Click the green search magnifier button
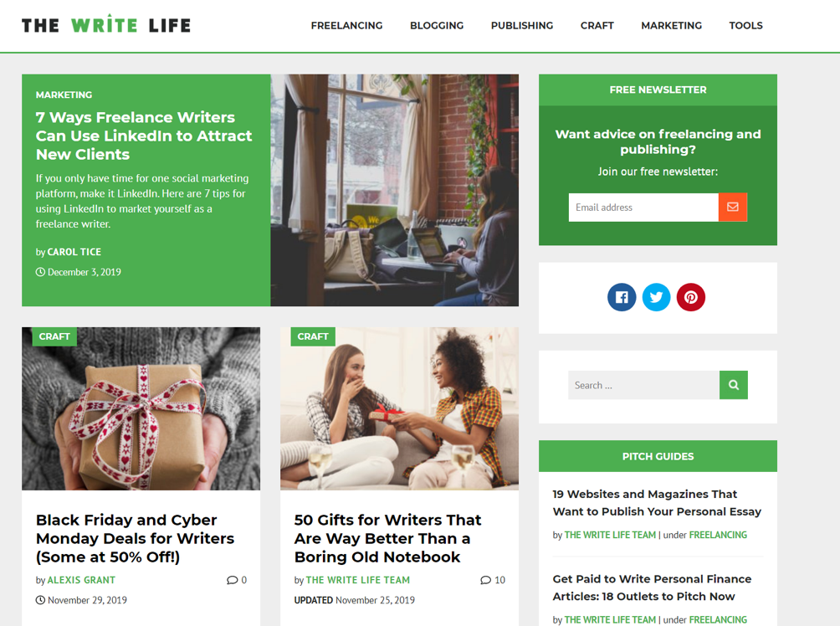The image size is (840, 626). tap(734, 385)
